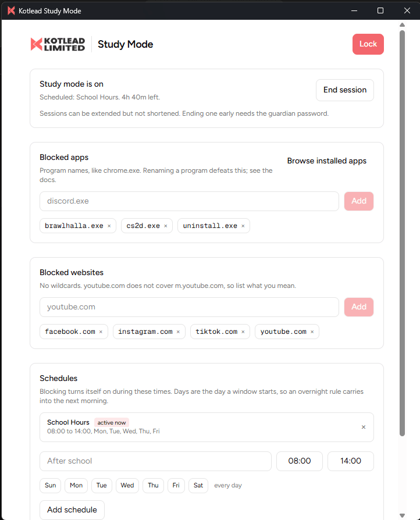Open the 08:00 start time picker
420x520 pixels.
(x=300, y=461)
